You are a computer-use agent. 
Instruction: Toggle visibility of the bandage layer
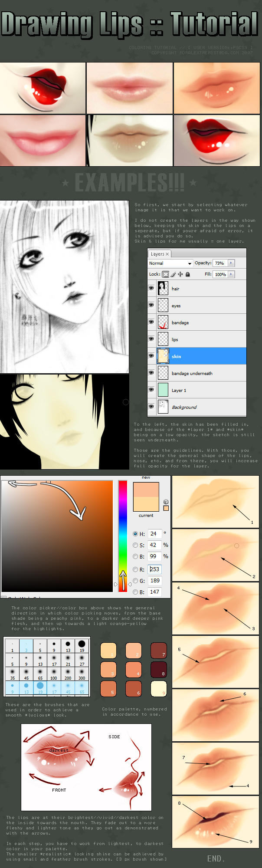(x=151, y=322)
